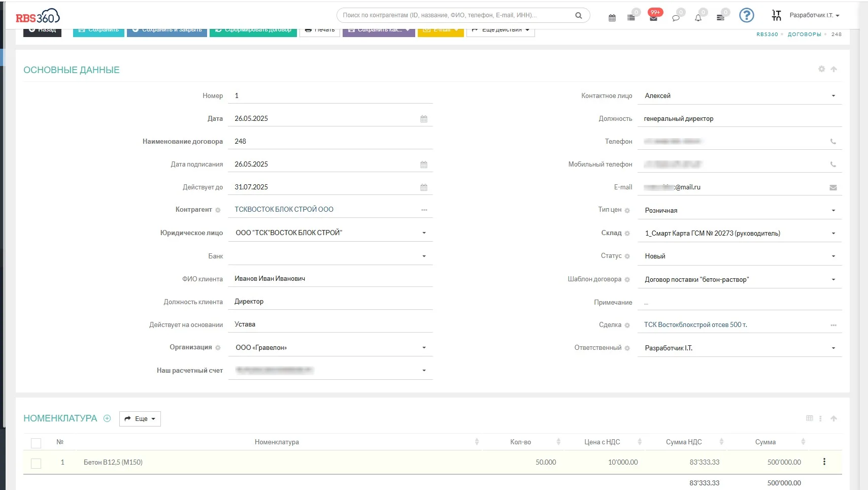Viewport: 868px width, 490px height.
Task: Check the box for row Бетон B12,5 (M150)
Action: click(36, 463)
